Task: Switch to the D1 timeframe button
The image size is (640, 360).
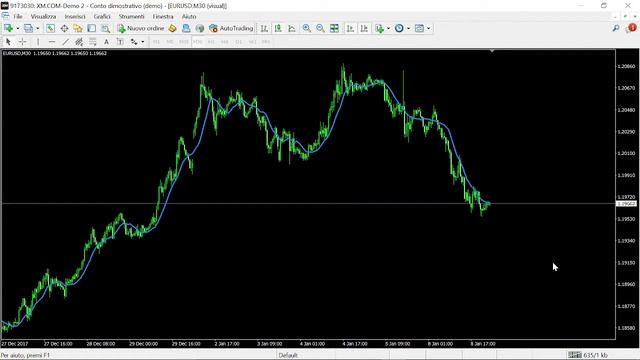Action: pos(239,42)
